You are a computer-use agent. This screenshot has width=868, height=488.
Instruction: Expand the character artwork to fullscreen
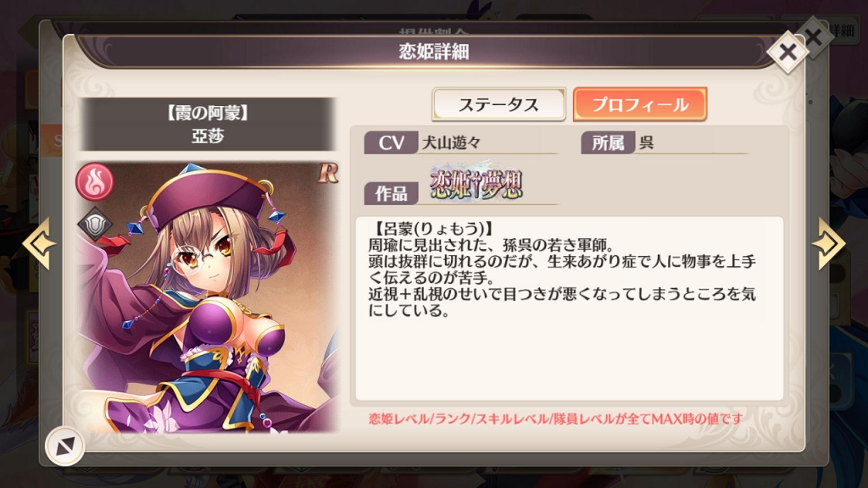[65, 446]
